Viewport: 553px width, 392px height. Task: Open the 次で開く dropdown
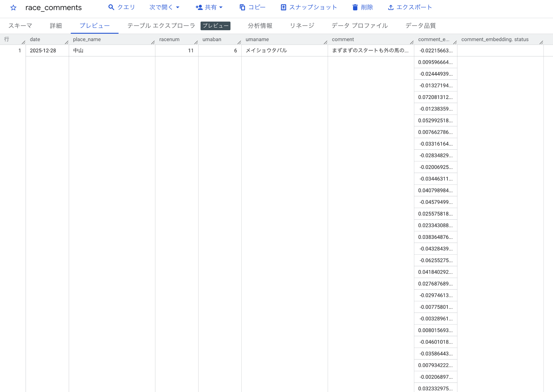(x=164, y=7)
